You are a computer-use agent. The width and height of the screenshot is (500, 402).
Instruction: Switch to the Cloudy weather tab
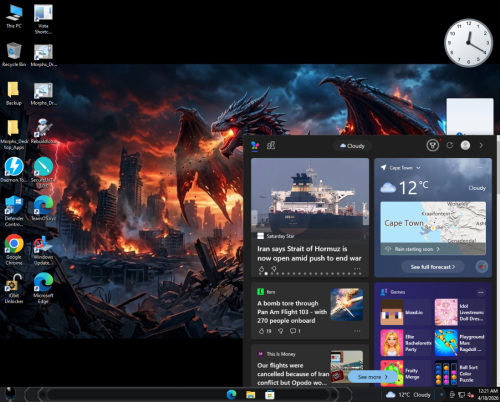352,146
